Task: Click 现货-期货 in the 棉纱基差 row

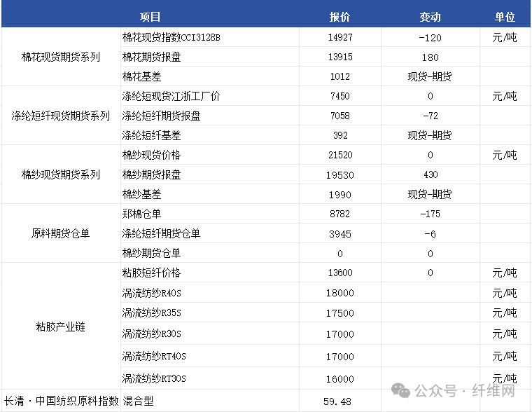Action: coord(430,194)
